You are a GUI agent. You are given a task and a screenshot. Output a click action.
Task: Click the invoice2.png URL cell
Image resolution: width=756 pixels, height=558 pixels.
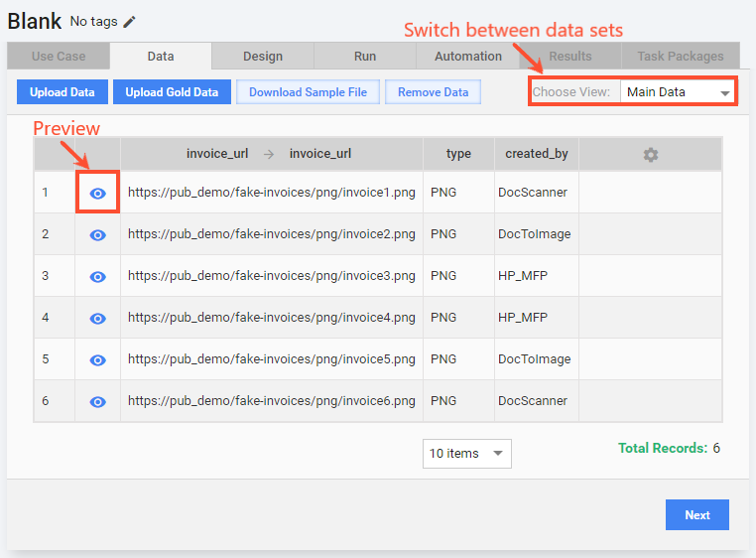(x=272, y=233)
